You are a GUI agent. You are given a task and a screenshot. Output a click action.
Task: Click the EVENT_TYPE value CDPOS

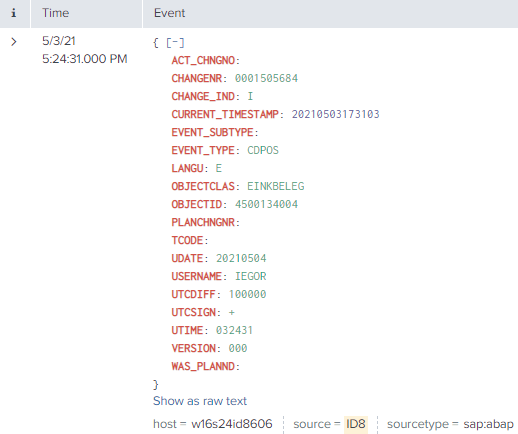(x=263, y=150)
